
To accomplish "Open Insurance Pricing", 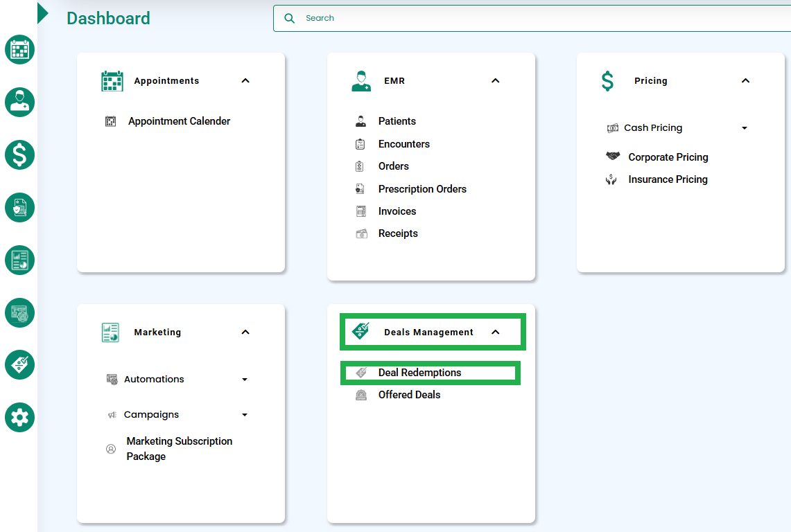I will coord(668,179).
